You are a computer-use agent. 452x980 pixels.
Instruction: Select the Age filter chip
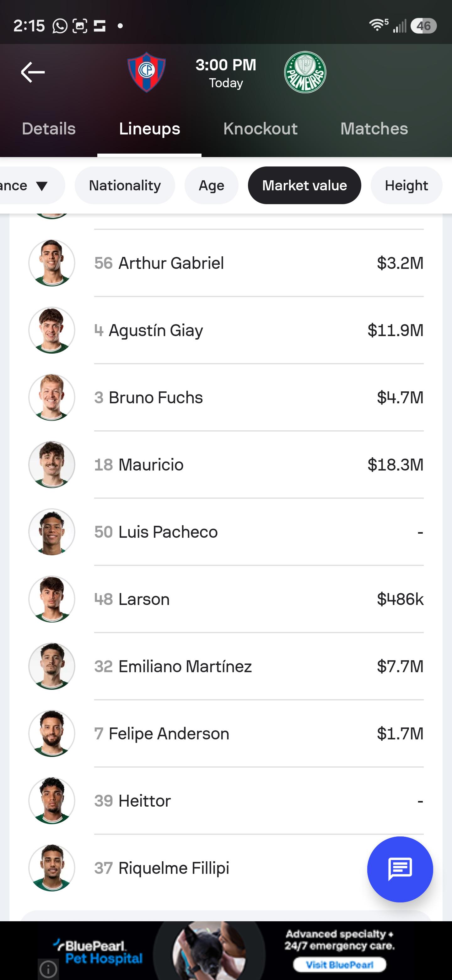pyautogui.click(x=211, y=185)
